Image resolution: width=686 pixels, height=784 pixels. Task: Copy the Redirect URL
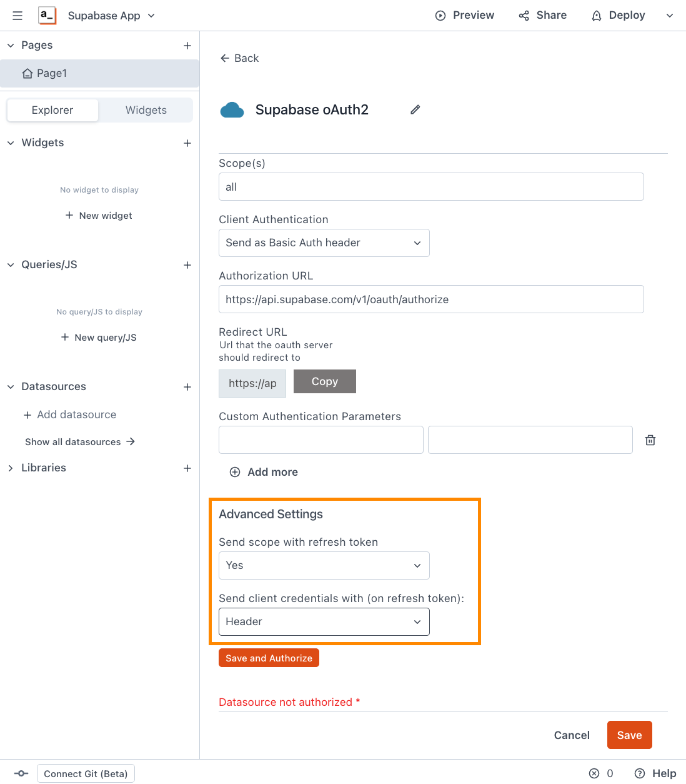(324, 381)
